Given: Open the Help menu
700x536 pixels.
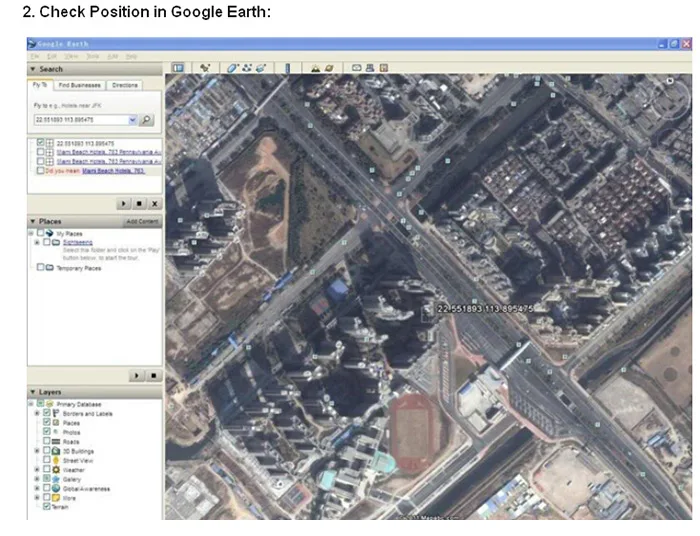Looking at the screenshot, I should pos(131,56).
